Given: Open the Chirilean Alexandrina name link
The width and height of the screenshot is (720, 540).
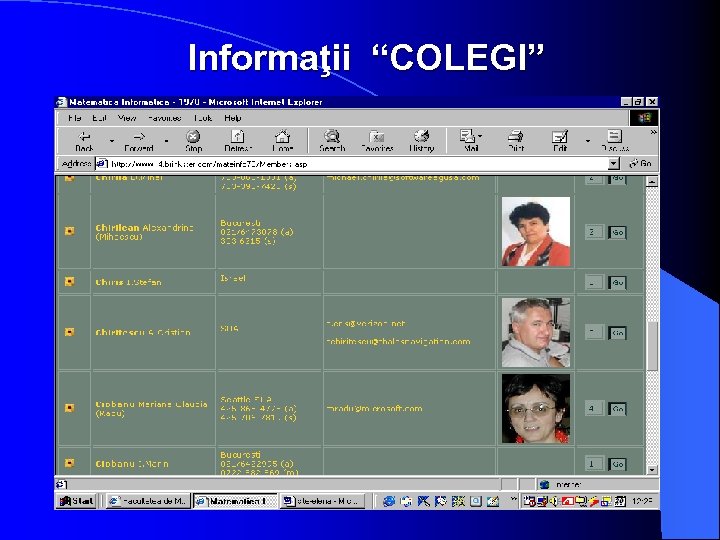Looking at the screenshot, I should click(x=144, y=232).
